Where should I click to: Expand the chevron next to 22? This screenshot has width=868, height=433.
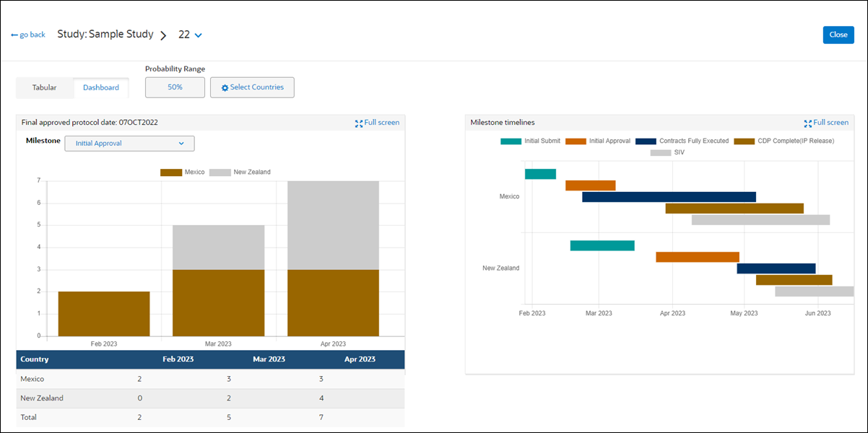pyautogui.click(x=199, y=34)
